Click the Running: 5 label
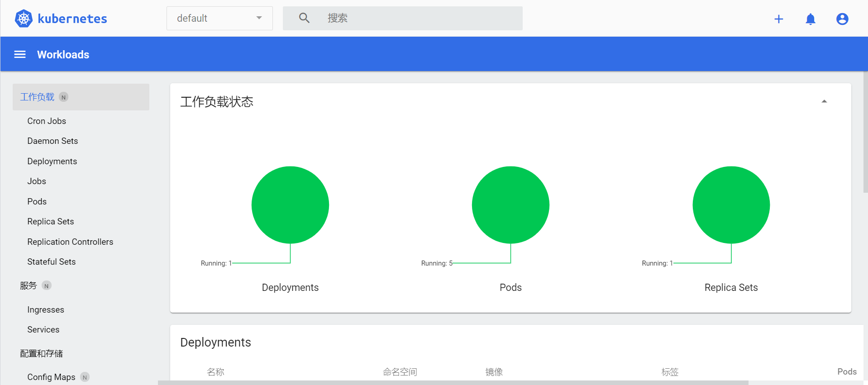This screenshot has width=868, height=385. [437, 263]
